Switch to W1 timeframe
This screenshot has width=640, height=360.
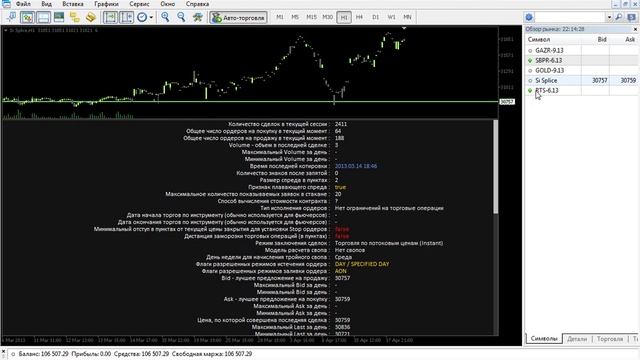(x=391, y=17)
